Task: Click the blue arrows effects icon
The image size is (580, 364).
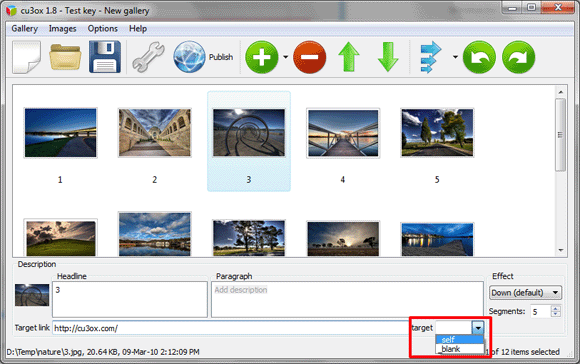Action: 431,57
